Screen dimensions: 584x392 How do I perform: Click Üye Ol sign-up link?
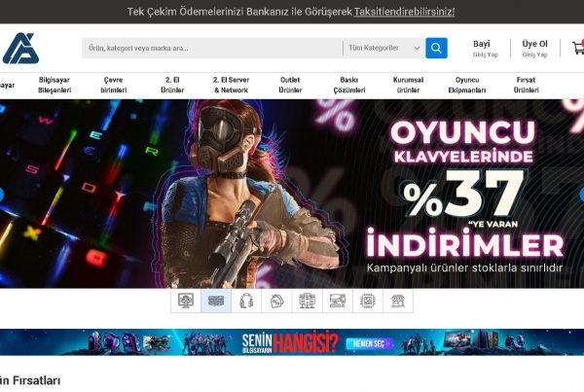pyautogui.click(x=534, y=48)
